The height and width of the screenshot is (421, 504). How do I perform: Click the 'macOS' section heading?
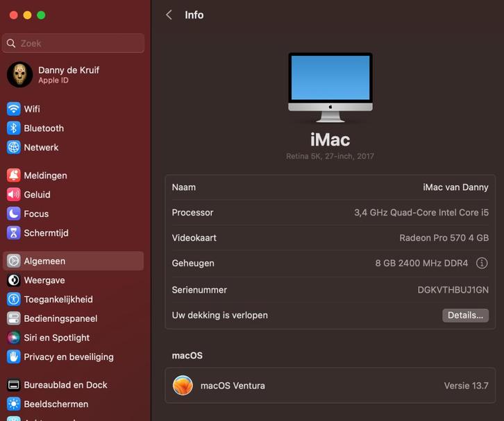click(x=187, y=356)
